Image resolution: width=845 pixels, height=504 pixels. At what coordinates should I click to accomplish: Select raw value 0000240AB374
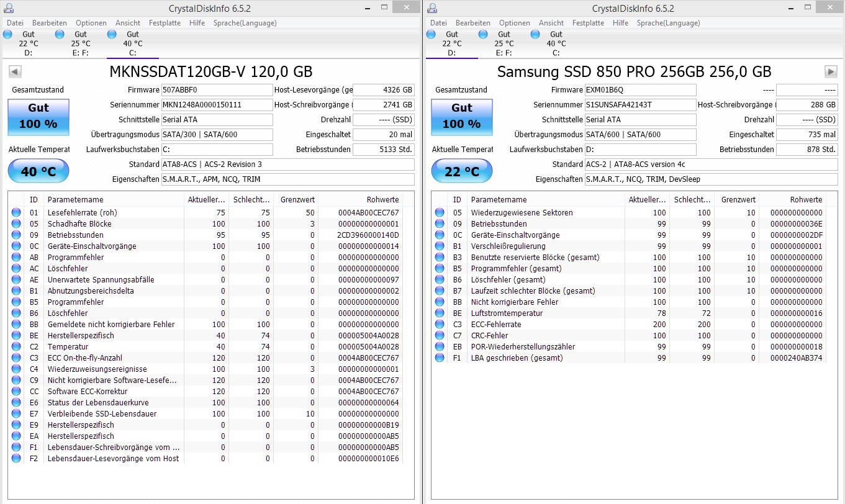(x=796, y=358)
